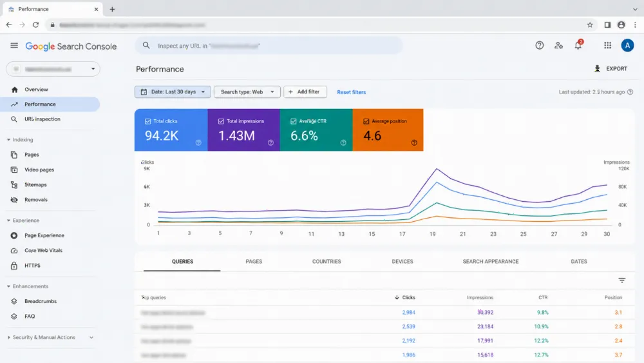The image size is (644, 363).
Task: Click the 2,984 clicks cell
Action: pos(408,313)
